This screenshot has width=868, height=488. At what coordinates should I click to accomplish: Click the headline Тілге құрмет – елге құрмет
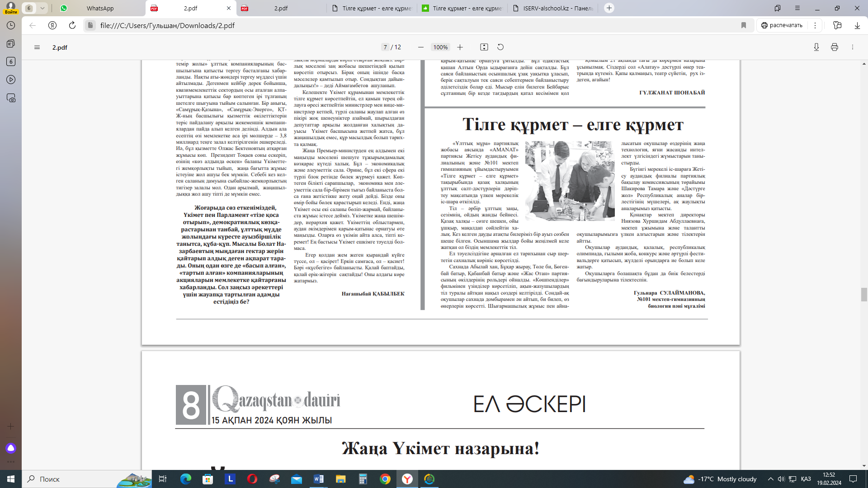tap(573, 125)
